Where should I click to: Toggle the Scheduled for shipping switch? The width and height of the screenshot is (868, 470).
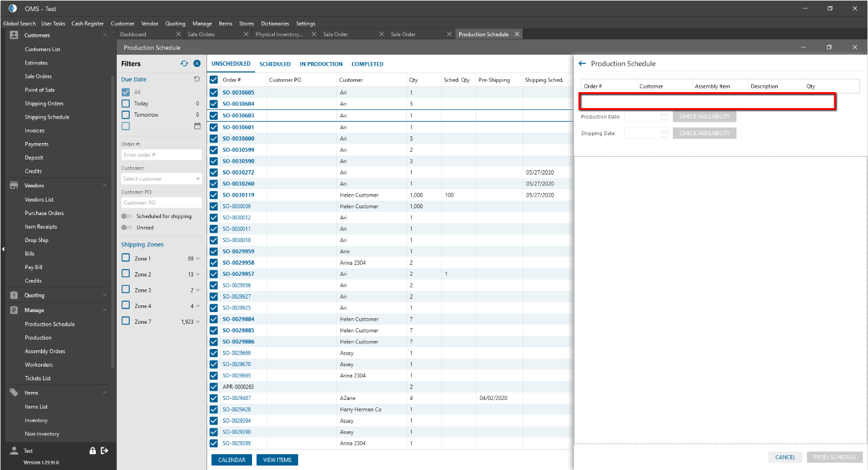127,216
